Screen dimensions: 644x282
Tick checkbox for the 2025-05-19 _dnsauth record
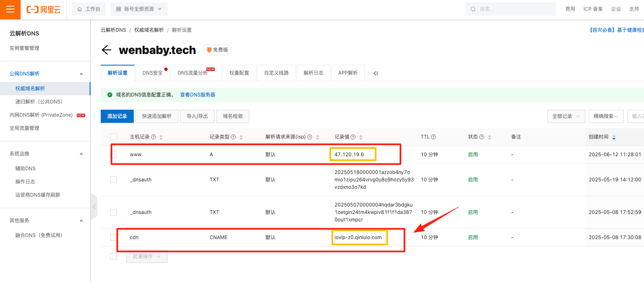pyautogui.click(x=114, y=180)
